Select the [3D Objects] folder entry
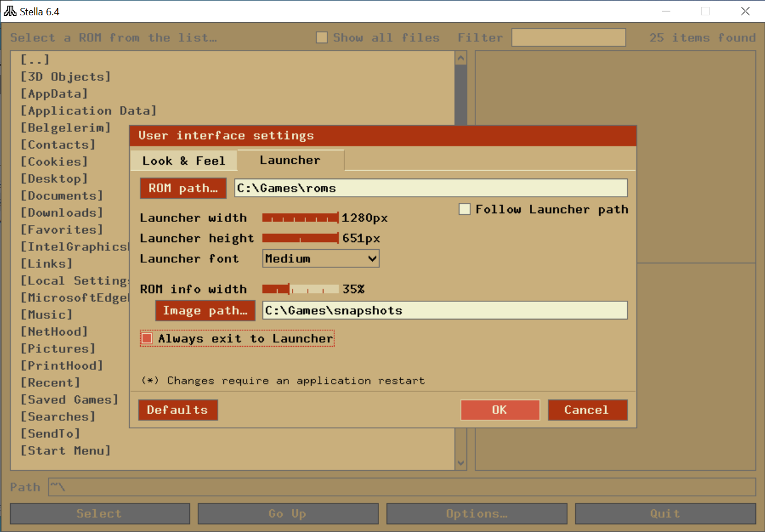The image size is (765, 532). pos(66,76)
